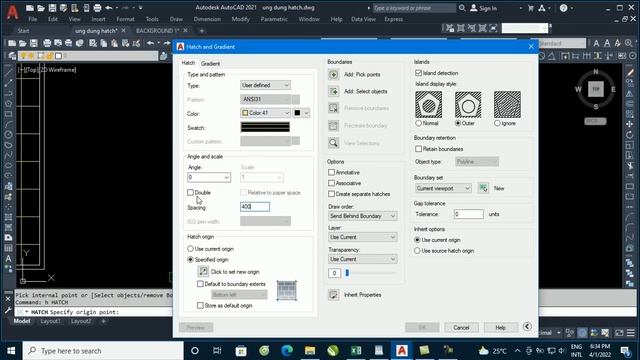Open the Help question mark icon
Image resolution: width=640 pixels, height=360 pixels.
pos(563,8)
